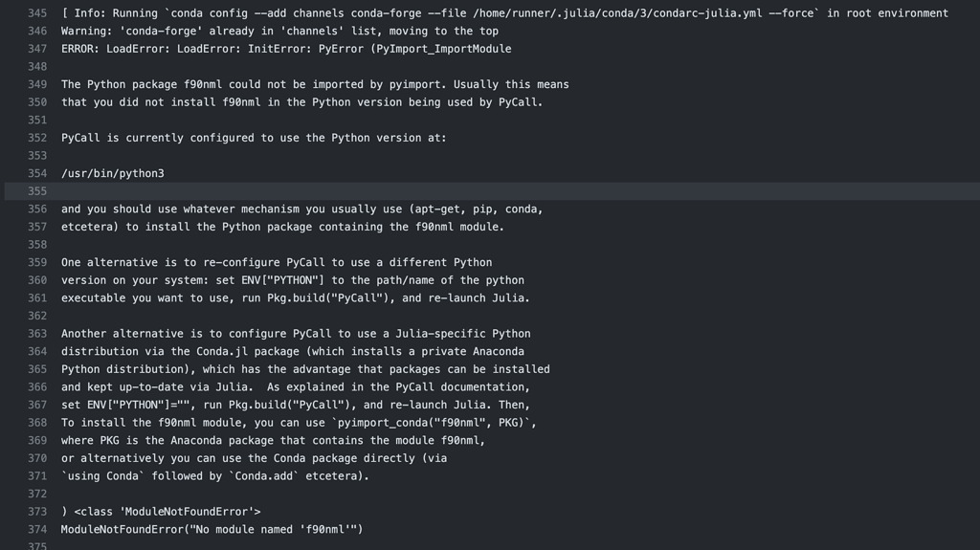
Task: Click the line starting 'One alternative is'
Action: click(x=277, y=262)
